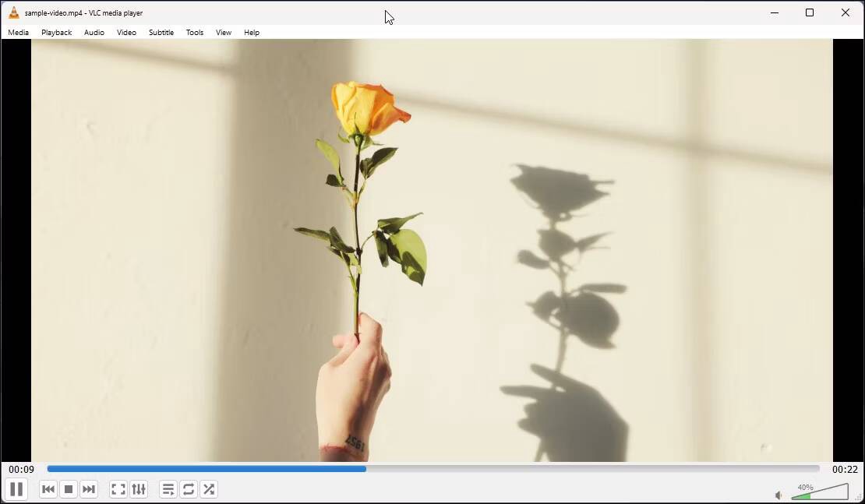Open the View menu
The image size is (865, 504).
[224, 33]
